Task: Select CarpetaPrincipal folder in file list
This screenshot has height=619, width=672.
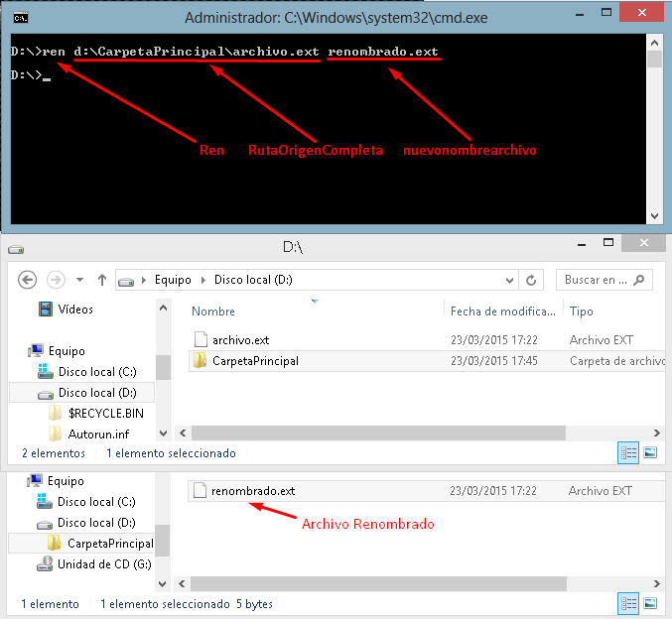Action: point(427,361)
